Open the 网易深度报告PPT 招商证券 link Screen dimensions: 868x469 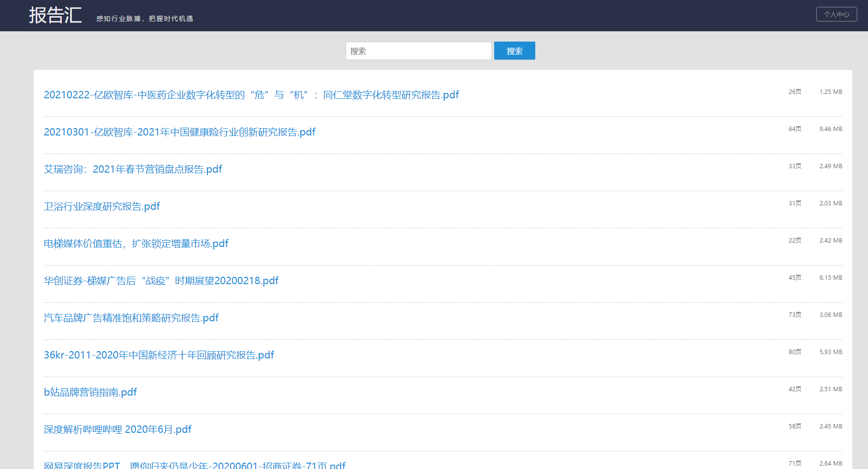(195, 465)
